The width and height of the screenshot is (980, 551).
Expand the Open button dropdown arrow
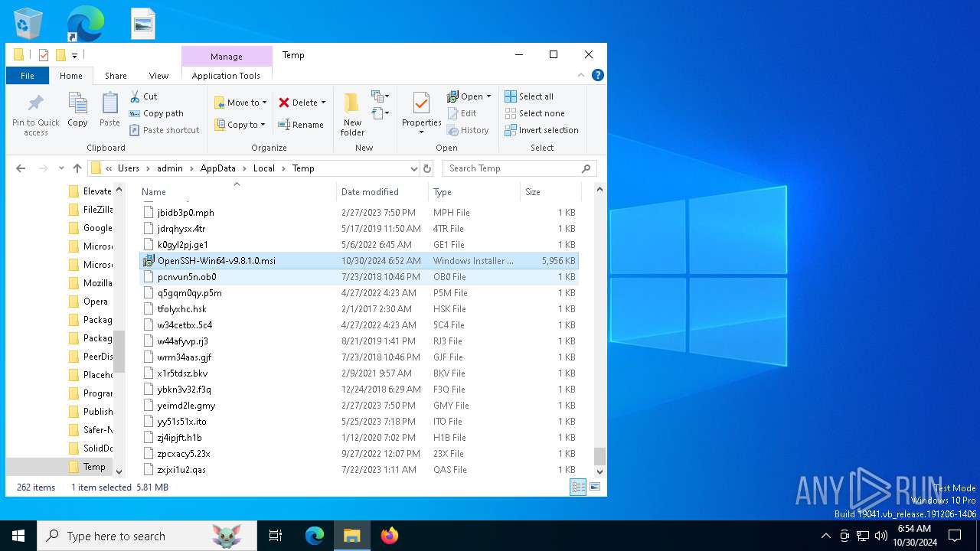[x=488, y=96]
